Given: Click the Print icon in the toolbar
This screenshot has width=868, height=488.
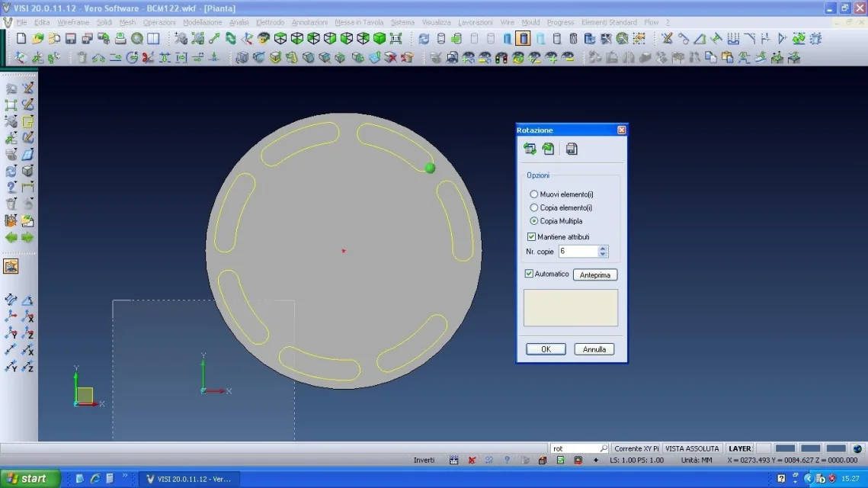Looking at the screenshot, I should [x=120, y=38].
